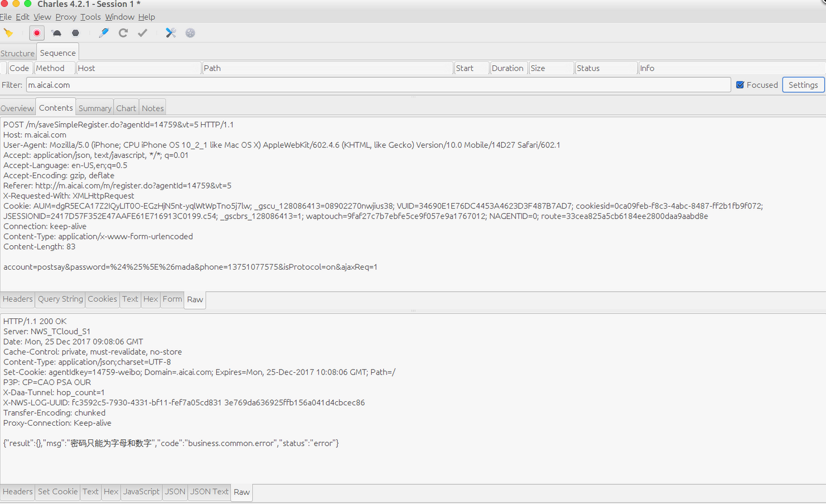Click the Repeat request icon
This screenshot has width=826, height=504.
(123, 33)
